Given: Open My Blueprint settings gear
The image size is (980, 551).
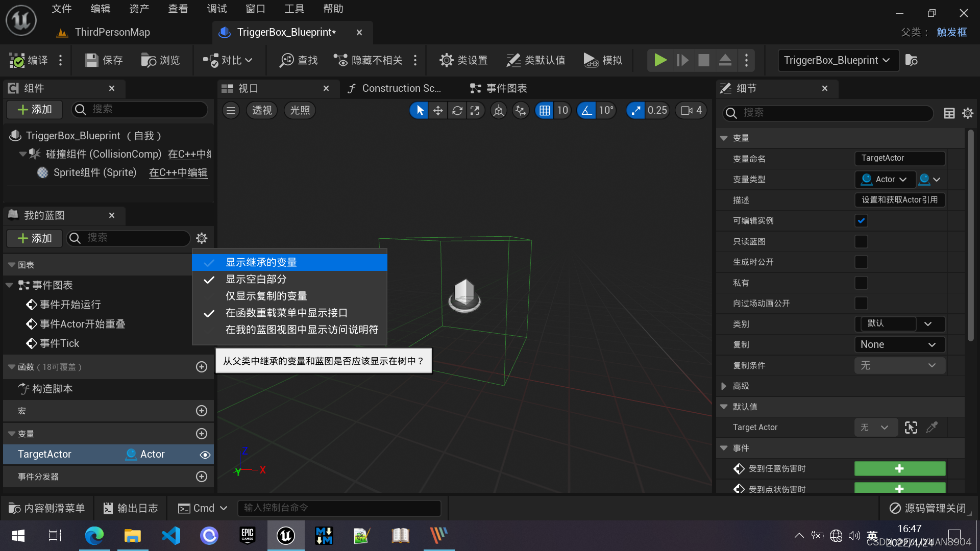Looking at the screenshot, I should [x=202, y=238].
